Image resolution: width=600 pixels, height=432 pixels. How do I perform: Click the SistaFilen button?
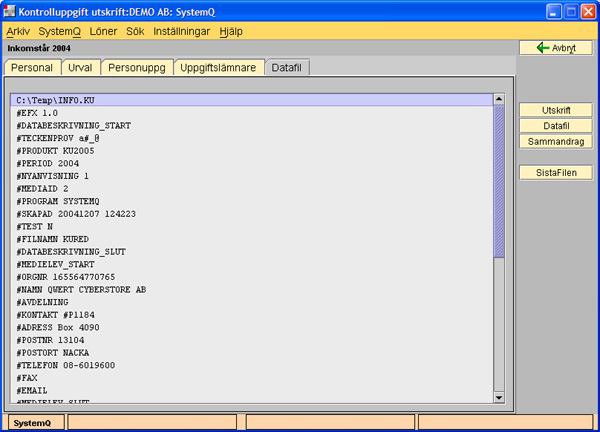pyautogui.click(x=556, y=173)
